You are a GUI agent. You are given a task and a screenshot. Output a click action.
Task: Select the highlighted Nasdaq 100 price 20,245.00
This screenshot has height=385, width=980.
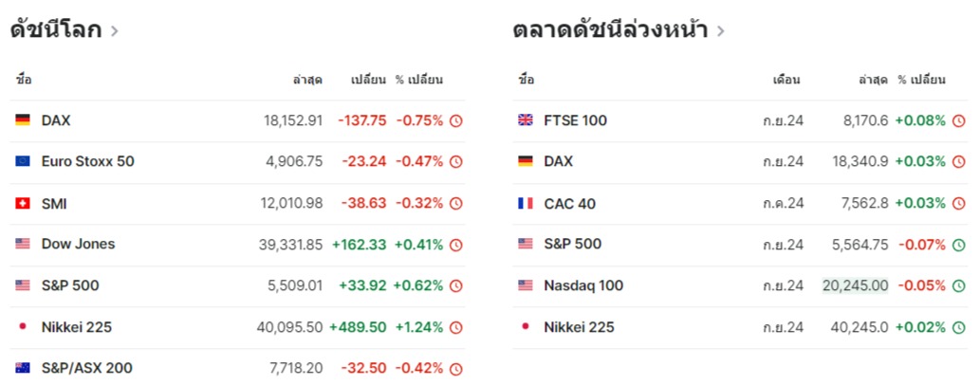coord(855,285)
